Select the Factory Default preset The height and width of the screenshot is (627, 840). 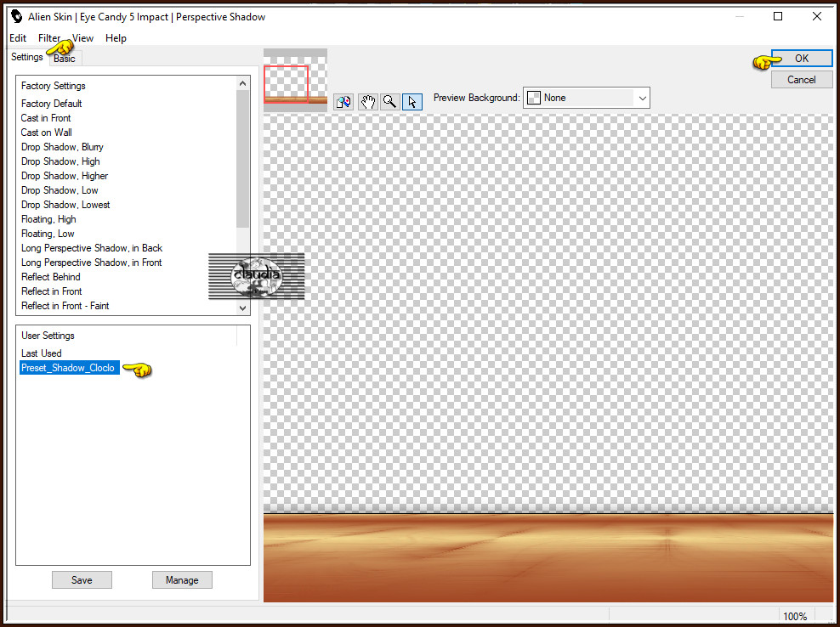pyautogui.click(x=51, y=104)
